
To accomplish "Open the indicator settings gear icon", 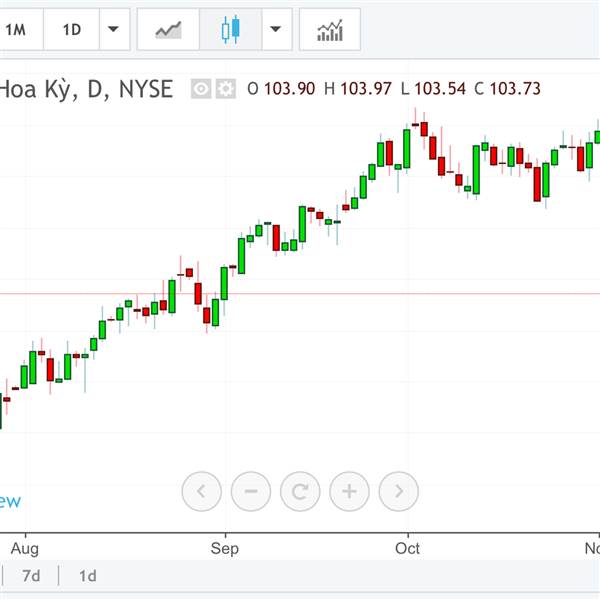I will click(x=226, y=89).
